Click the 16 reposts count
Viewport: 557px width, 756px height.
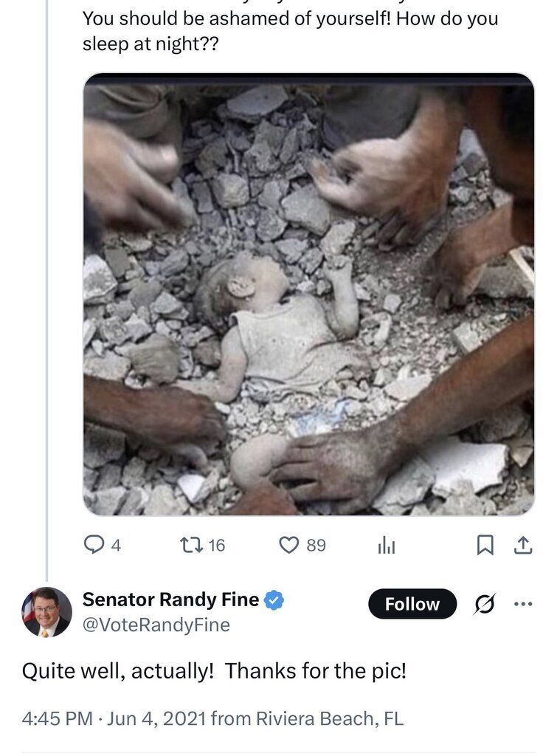216,546
